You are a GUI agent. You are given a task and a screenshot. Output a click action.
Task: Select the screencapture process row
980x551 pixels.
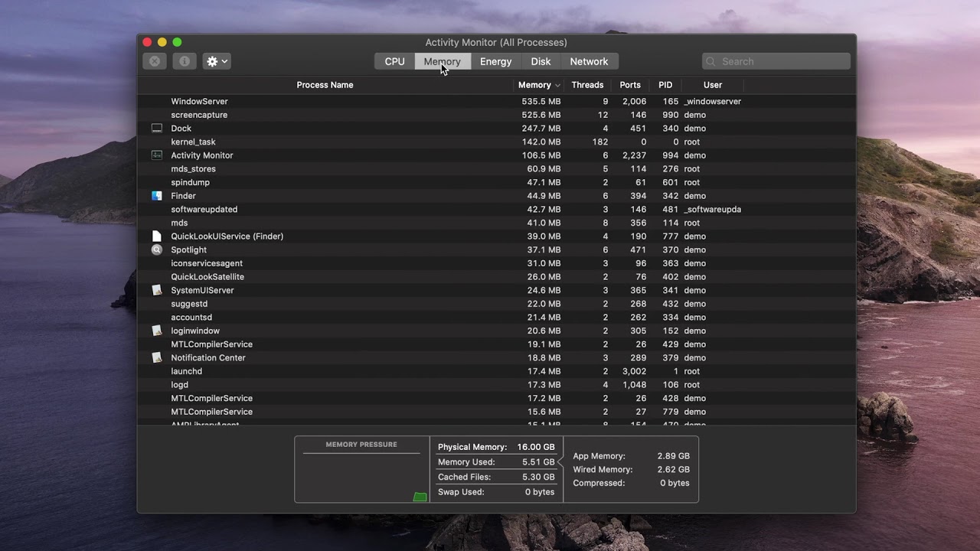tap(496, 115)
